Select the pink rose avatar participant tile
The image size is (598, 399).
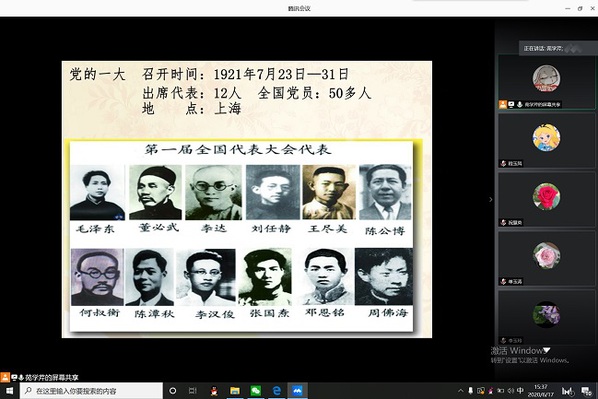(x=547, y=259)
